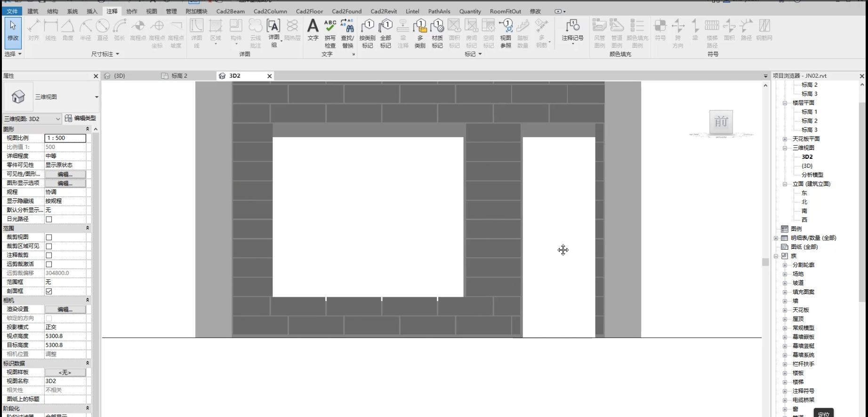This screenshot has height=417, width=868.
Task: Collapse the 楼层平面 tree node
Action: pyautogui.click(x=785, y=103)
